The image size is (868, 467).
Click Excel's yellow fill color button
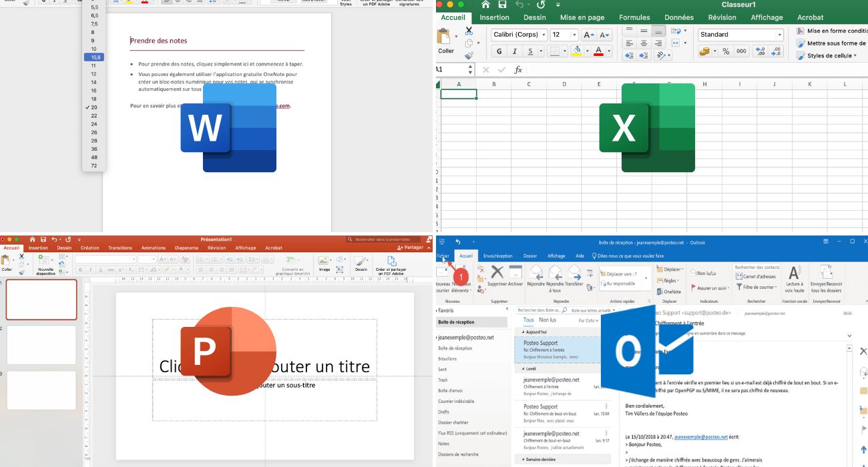(x=578, y=51)
